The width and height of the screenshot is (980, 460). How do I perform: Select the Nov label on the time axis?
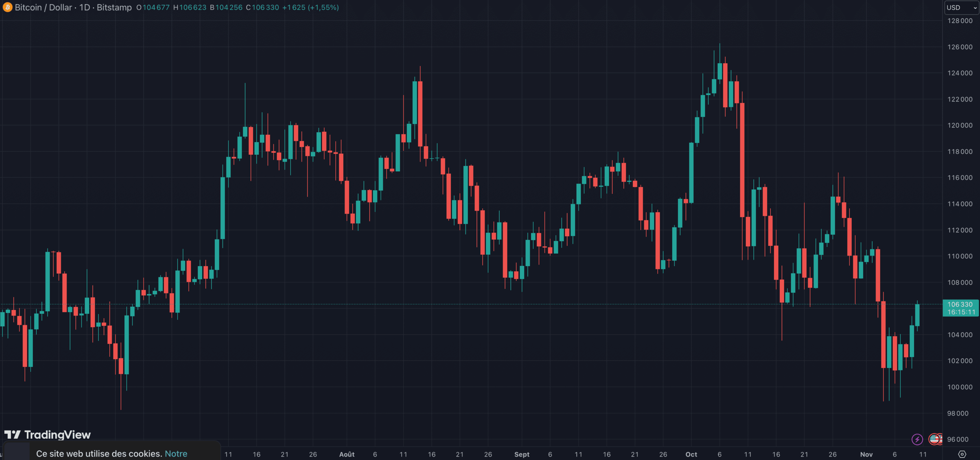tap(866, 454)
